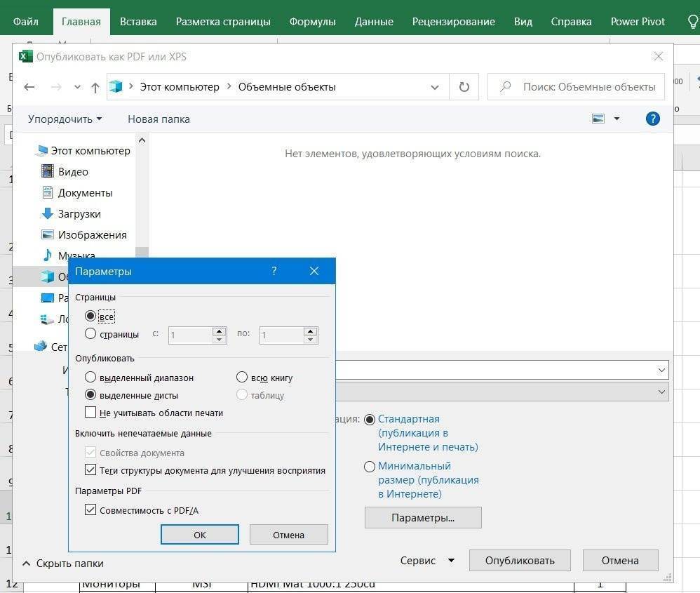Click the change view thumbnails icon
The width and height of the screenshot is (700, 593).
click(600, 119)
